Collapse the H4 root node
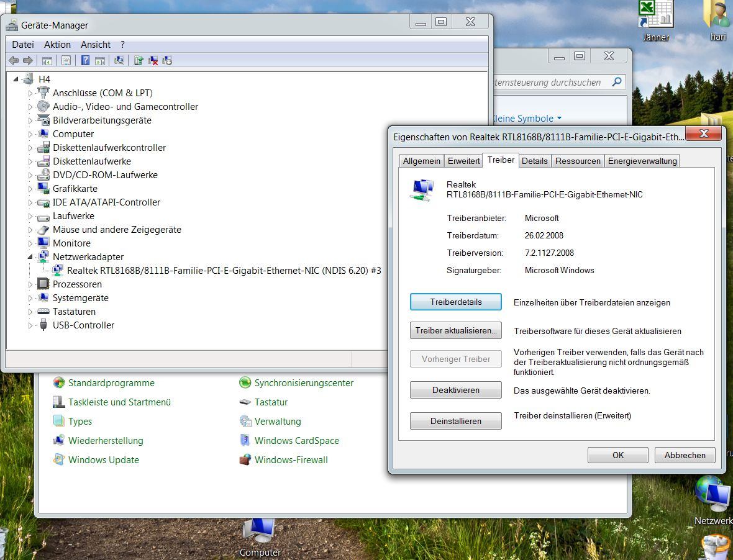 pos(16,79)
